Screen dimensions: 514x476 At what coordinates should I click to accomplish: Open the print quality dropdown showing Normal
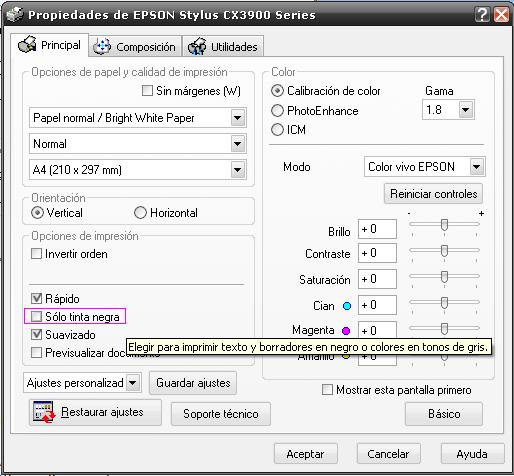138,144
